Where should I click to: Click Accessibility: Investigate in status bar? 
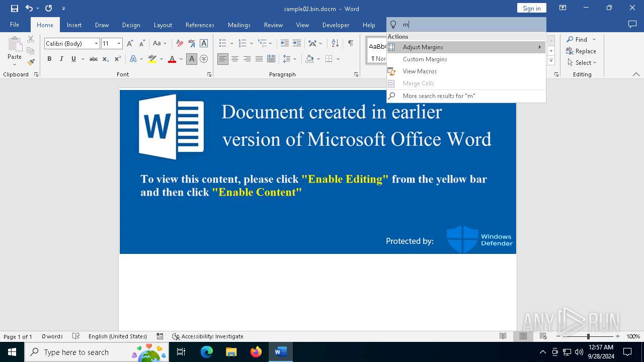click(x=207, y=336)
